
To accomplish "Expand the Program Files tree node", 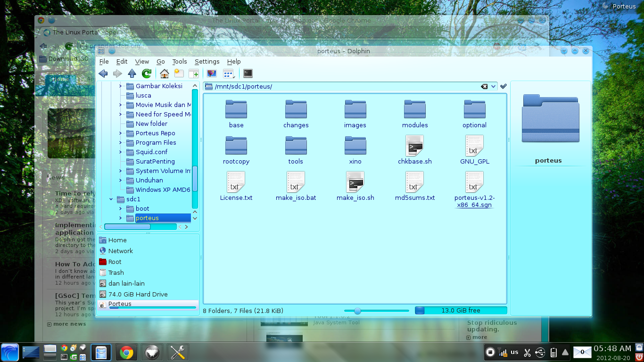I will [x=120, y=143].
